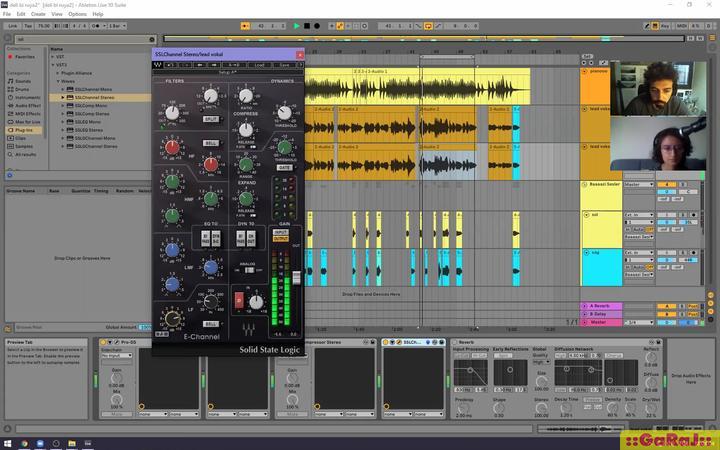
Task: Adjust the output fader in SSL plugin
Action: [x=296, y=277]
